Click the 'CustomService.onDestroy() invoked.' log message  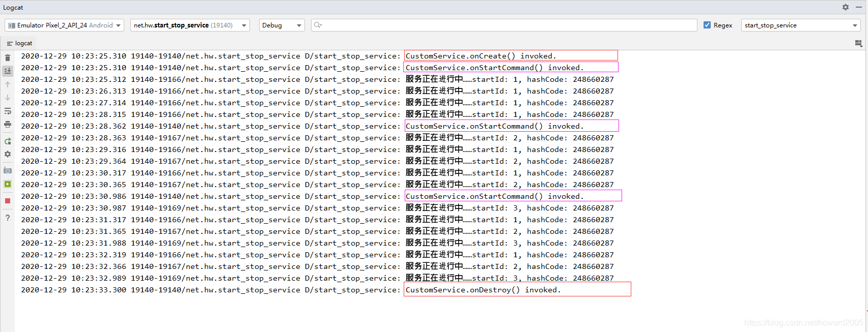point(483,290)
